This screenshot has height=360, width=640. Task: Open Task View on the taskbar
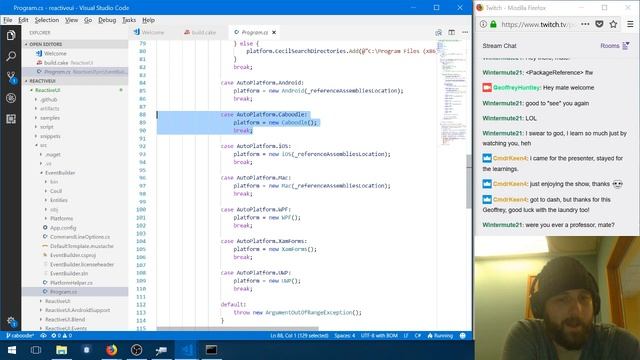36,350
